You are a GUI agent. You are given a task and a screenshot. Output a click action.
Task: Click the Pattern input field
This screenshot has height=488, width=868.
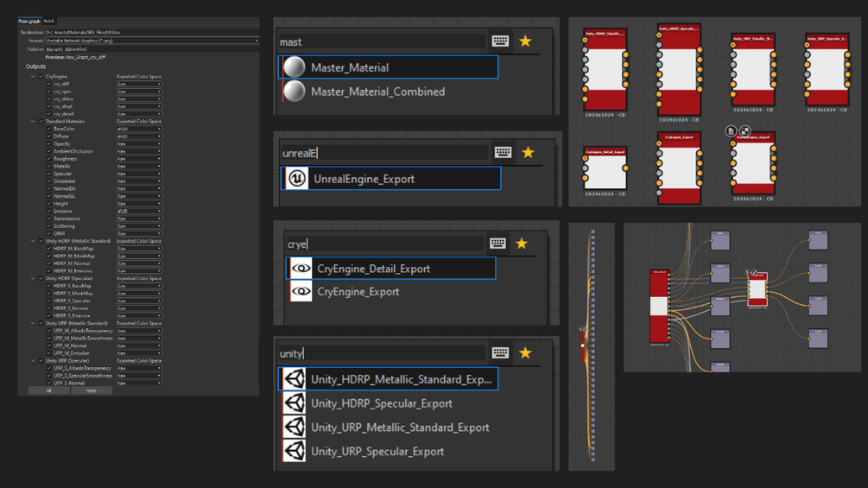coord(152,49)
